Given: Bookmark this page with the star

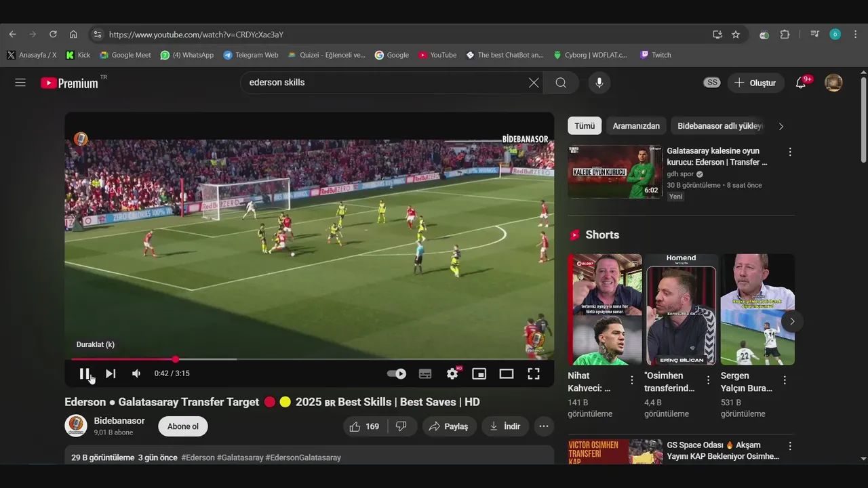Looking at the screenshot, I should point(736,35).
